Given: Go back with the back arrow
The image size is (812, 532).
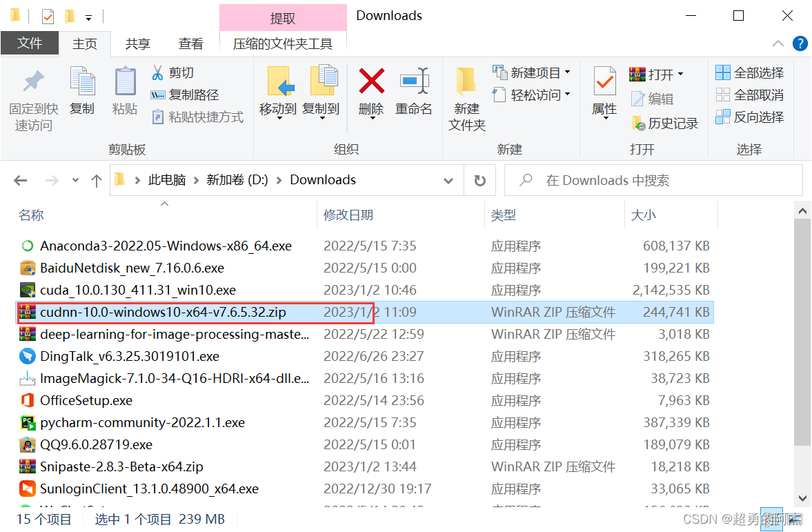Looking at the screenshot, I should tap(20, 180).
